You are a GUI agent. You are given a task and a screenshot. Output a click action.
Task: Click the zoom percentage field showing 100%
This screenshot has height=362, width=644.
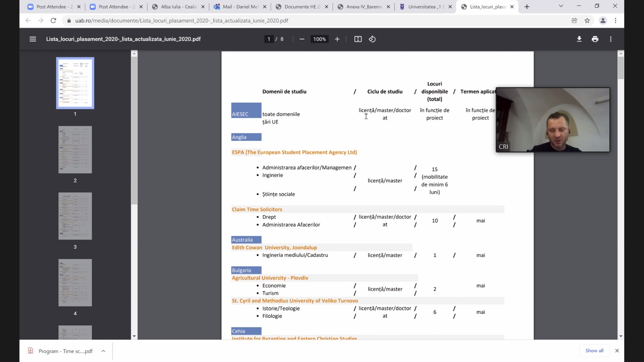pos(320,39)
